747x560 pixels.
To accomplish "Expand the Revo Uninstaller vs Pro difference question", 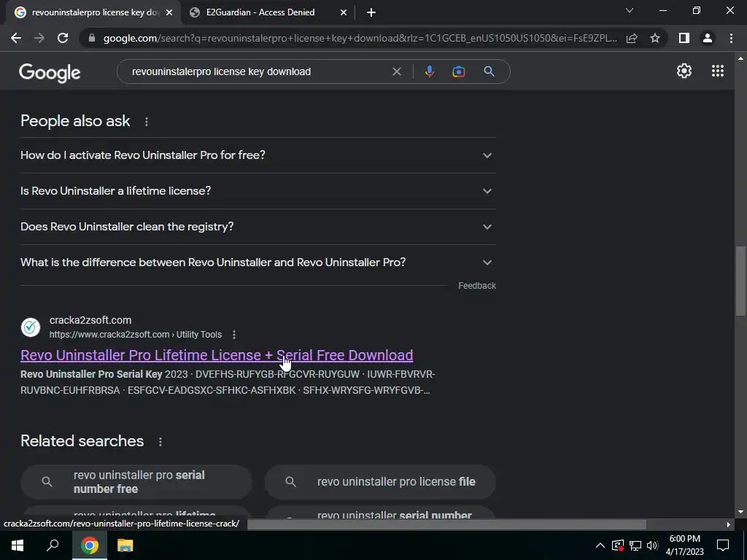I will pos(258,262).
